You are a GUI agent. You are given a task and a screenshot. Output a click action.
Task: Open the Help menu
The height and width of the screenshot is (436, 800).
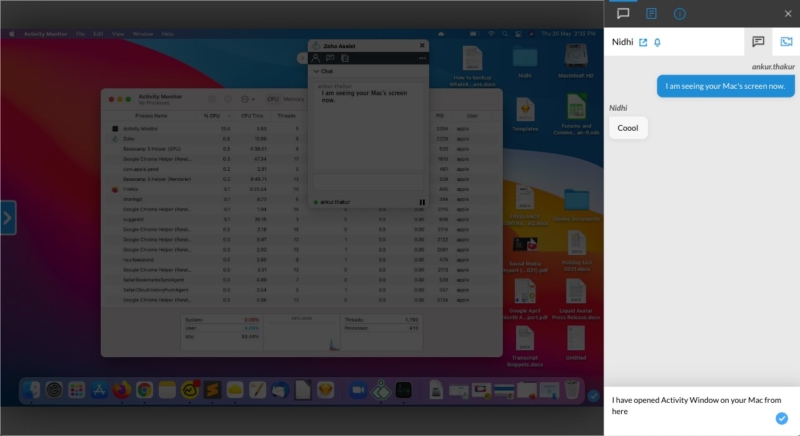pos(167,34)
